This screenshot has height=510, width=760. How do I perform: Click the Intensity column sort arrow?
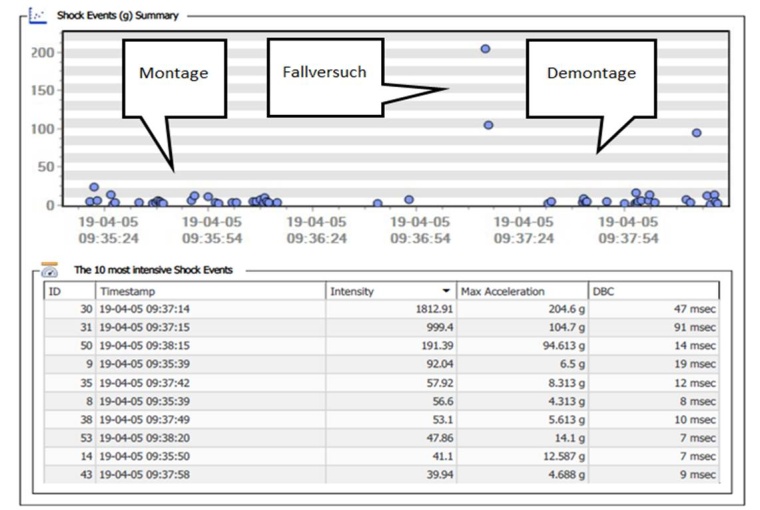pos(445,291)
